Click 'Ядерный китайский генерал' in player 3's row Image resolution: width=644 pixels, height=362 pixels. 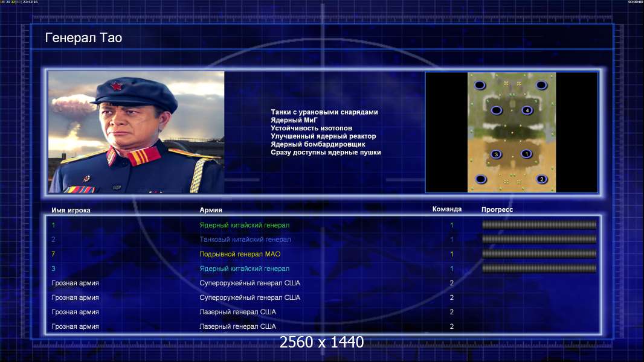click(x=245, y=268)
